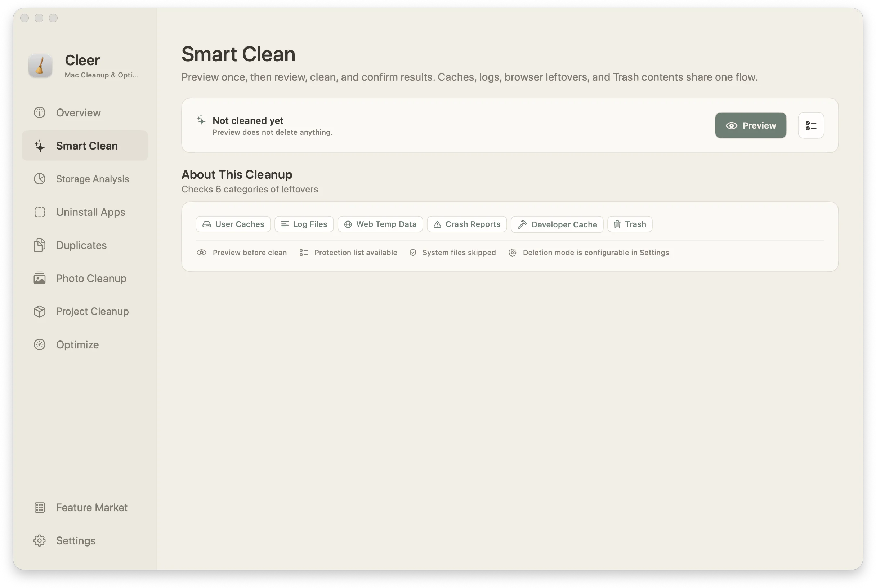Click the Settings gear icon in sidebar
This screenshot has width=876, height=588.
point(39,540)
